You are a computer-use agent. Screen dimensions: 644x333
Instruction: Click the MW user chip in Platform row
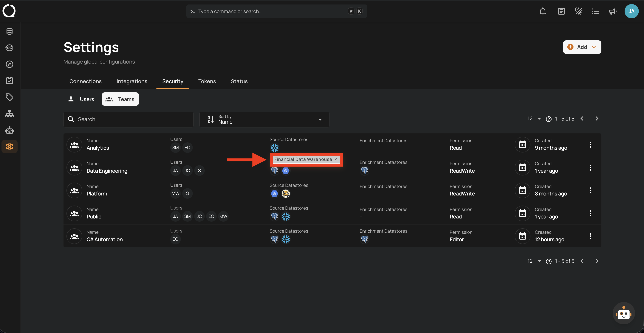click(176, 193)
